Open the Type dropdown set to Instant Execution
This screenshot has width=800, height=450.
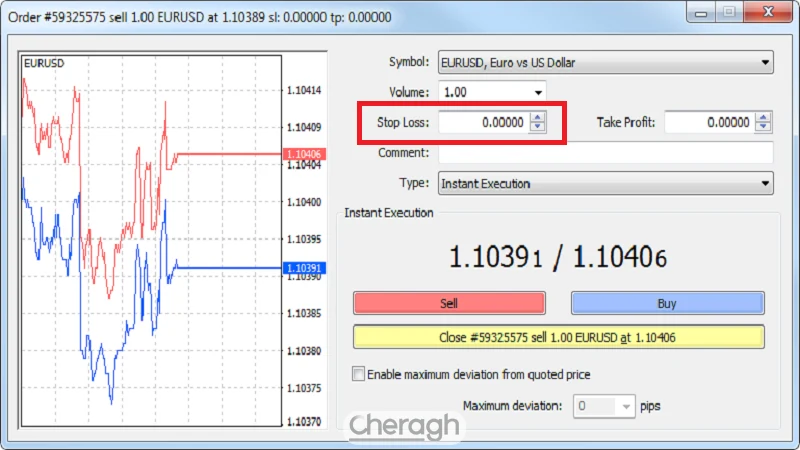765,184
